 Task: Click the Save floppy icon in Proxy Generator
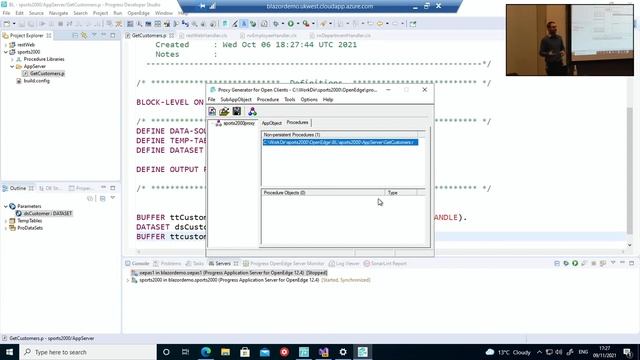click(x=236, y=111)
